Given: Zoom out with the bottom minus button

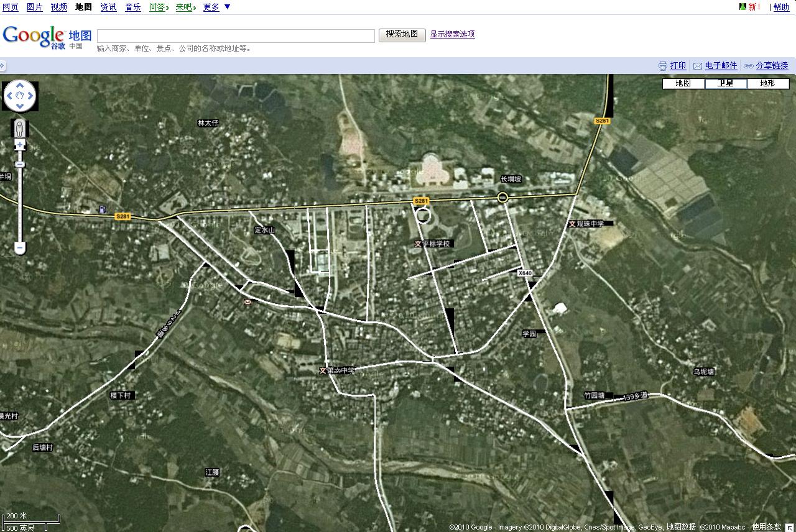Looking at the screenshot, I should coord(20,248).
